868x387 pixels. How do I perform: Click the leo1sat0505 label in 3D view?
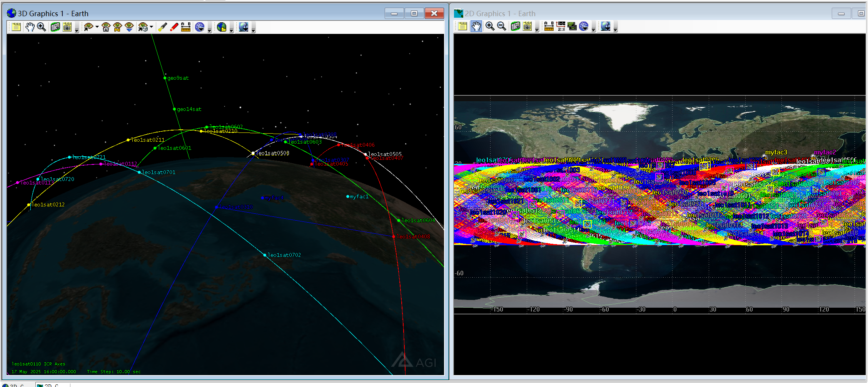tap(385, 154)
